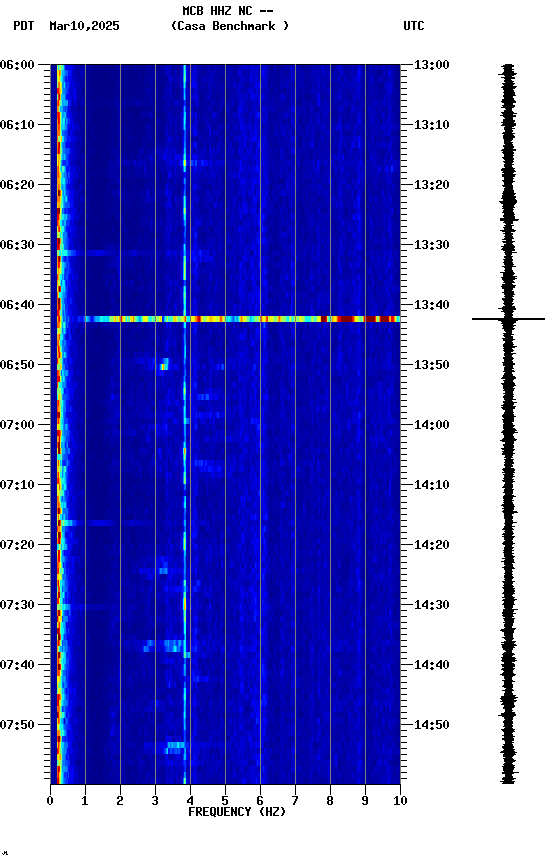552x864 pixels.
Task: Click the '06:10' PDT time label
Action: tap(17, 125)
